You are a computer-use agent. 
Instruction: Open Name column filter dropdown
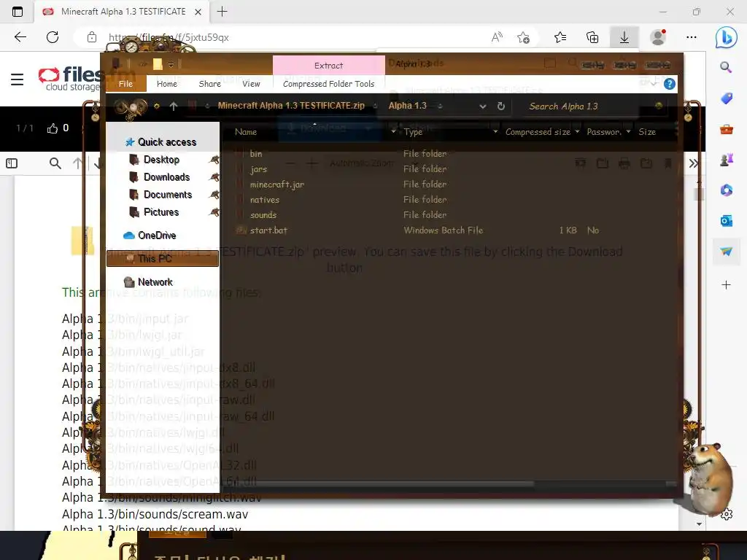tap(393, 131)
